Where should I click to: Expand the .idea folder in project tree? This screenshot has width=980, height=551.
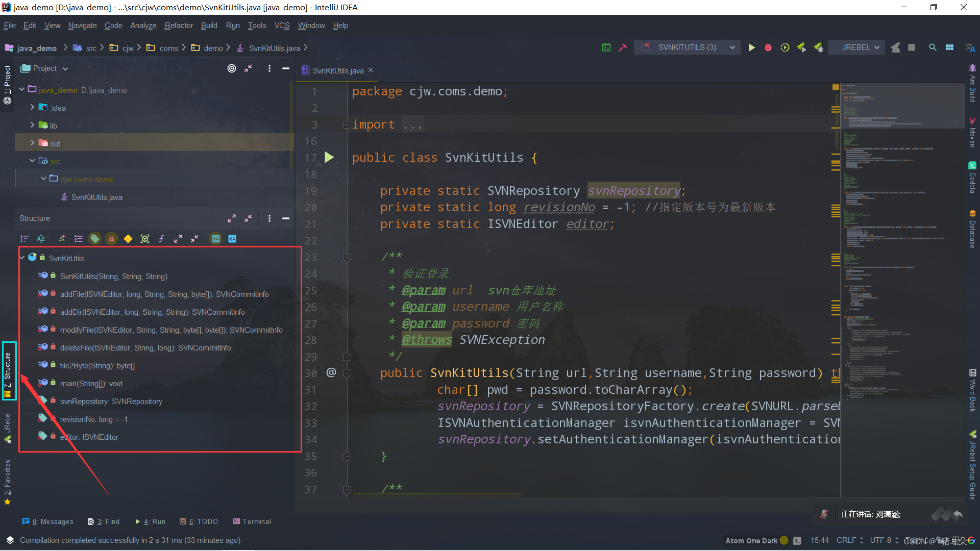[32, 108]
